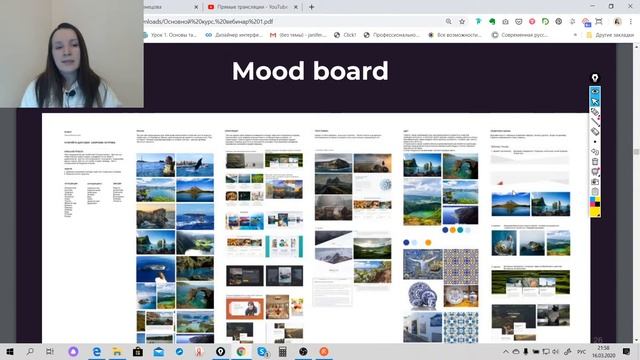Click the dolphin photo thumbnail
640x360 pixels.
[195, 165]
